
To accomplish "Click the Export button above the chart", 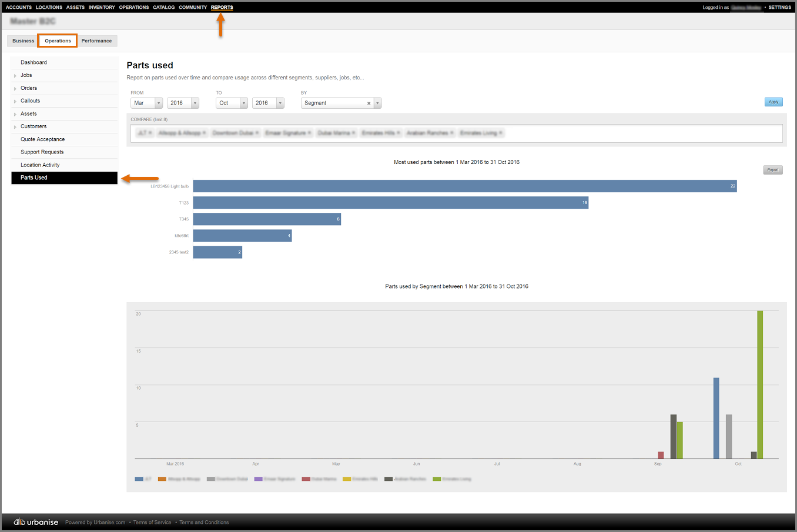I will 772,170.
